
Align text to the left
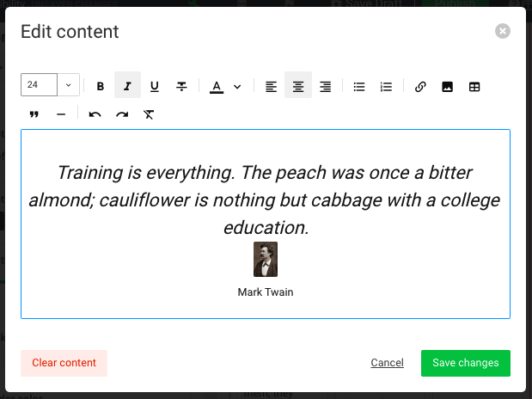click(271, 86)
